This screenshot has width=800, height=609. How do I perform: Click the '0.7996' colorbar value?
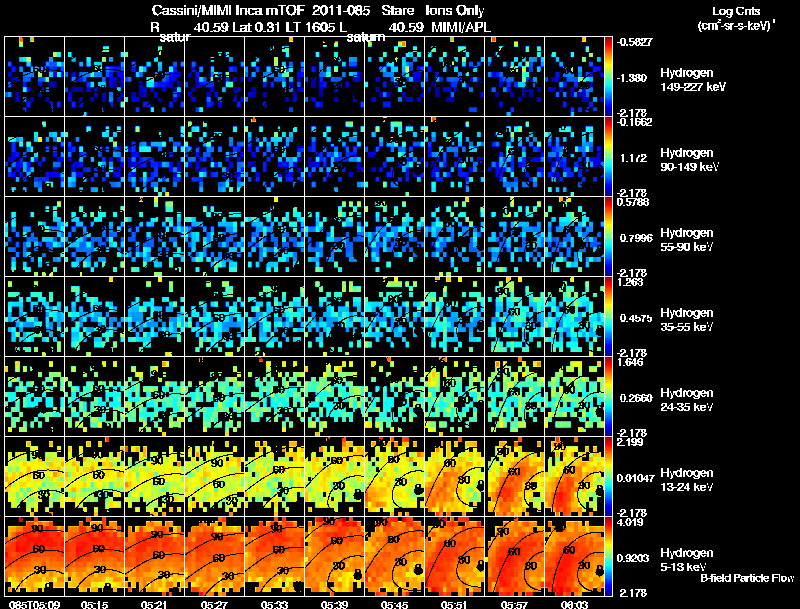(x=636, y=238)
